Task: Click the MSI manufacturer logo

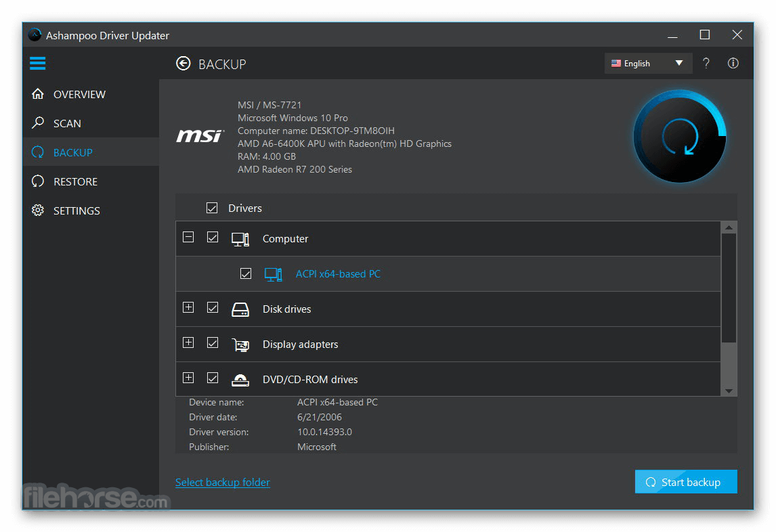Action: [200, 135]
